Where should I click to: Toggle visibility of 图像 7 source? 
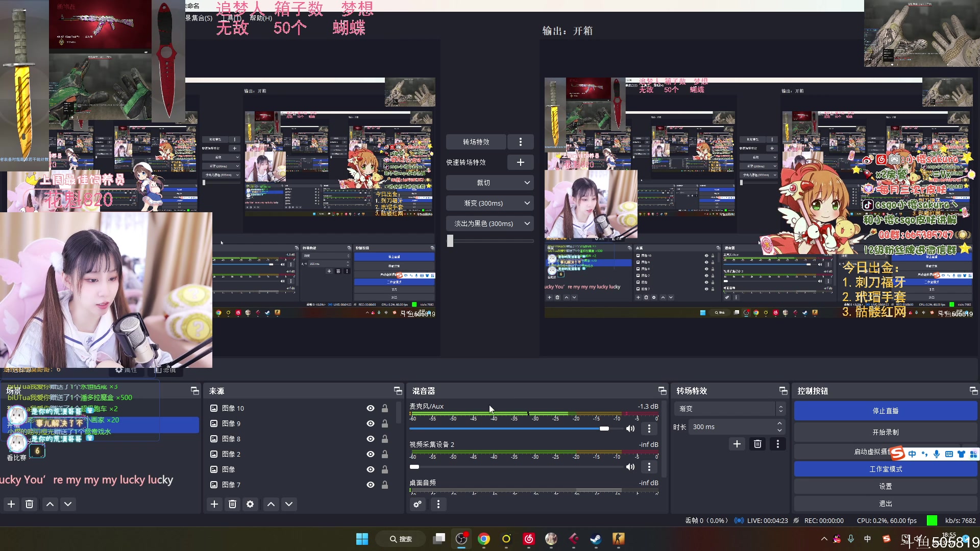(371, 485)
